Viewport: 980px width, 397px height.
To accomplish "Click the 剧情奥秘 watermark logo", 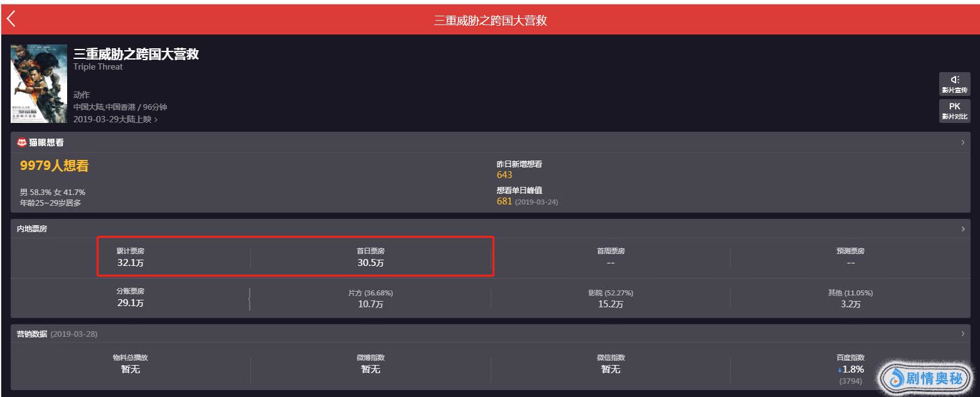I will tap(925, 378).
